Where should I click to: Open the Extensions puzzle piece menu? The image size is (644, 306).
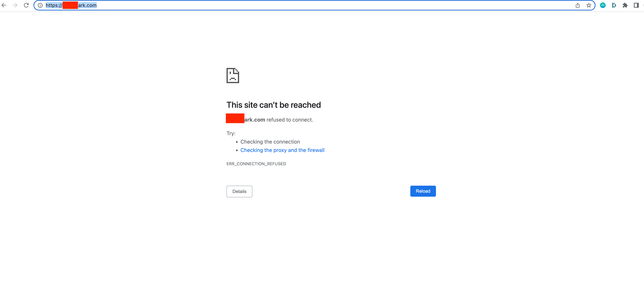tap(625, 5)
